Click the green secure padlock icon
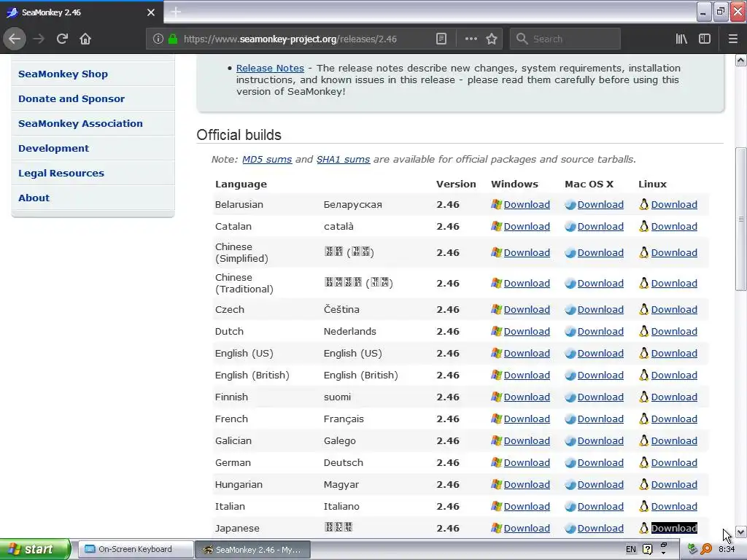The width and height of the screenshot is (747, 560). [x=173, y=39]
